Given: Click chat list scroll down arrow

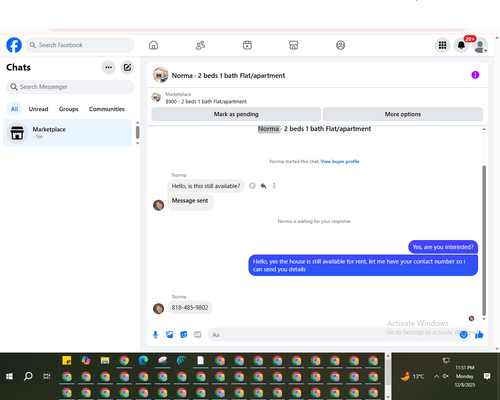Looking at the screenshot, I should (x=137, y=143).
